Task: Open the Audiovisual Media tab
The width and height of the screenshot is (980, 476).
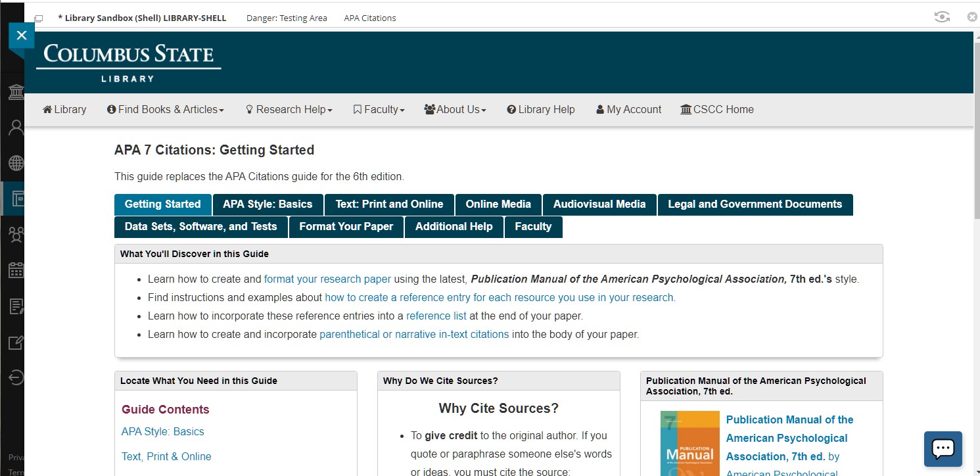Action: point(599,204)
